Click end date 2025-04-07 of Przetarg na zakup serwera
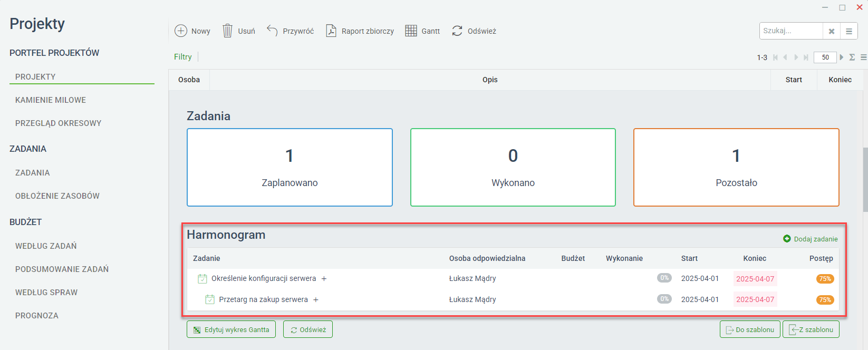Screen dimensions: 868x350 755,299
